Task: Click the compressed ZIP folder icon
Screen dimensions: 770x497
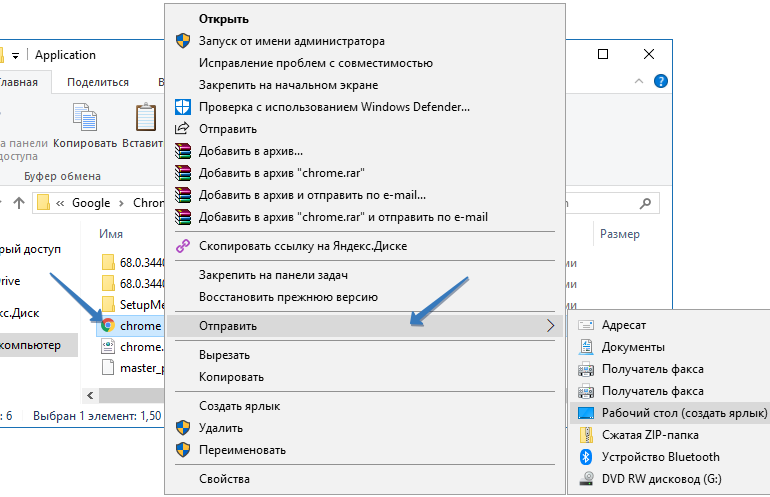Action: tap(586, 435)
